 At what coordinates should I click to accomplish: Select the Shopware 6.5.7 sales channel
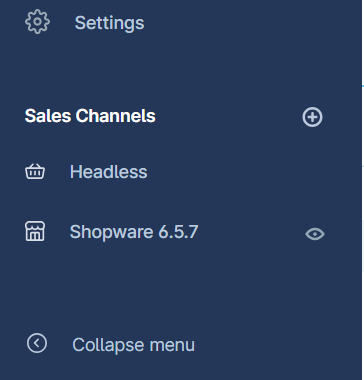coord(134,232)
